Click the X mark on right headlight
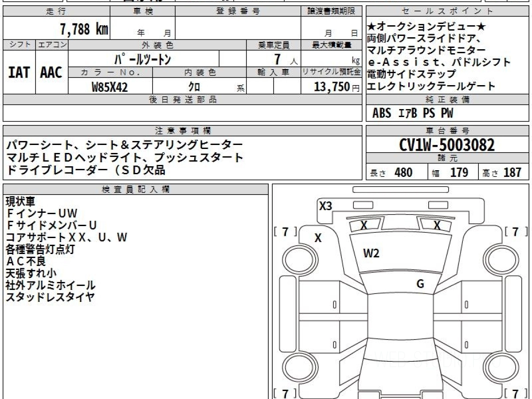Viewport: 532px width, 399px height. coord(437,225)
